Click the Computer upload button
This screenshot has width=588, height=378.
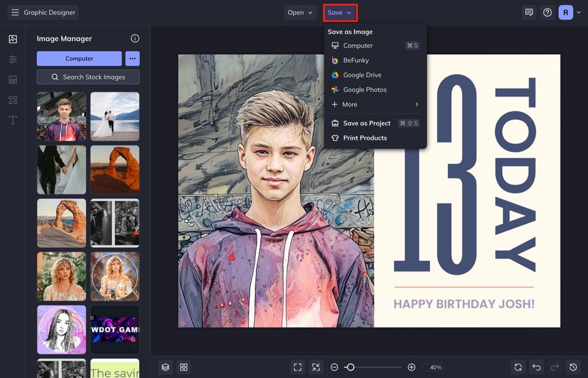pyautogui.click(x=79, y=59)
